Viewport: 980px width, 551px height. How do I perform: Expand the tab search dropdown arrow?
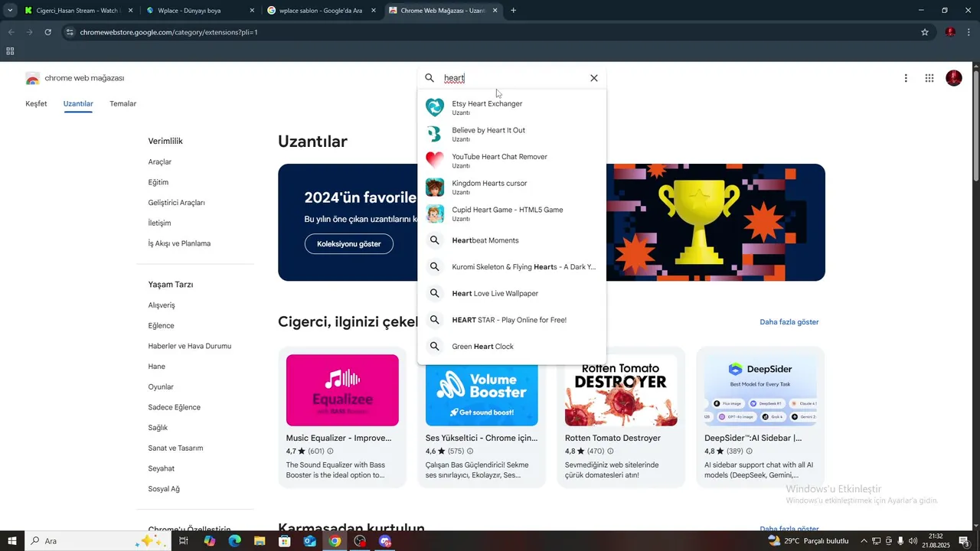coord(10,11)
